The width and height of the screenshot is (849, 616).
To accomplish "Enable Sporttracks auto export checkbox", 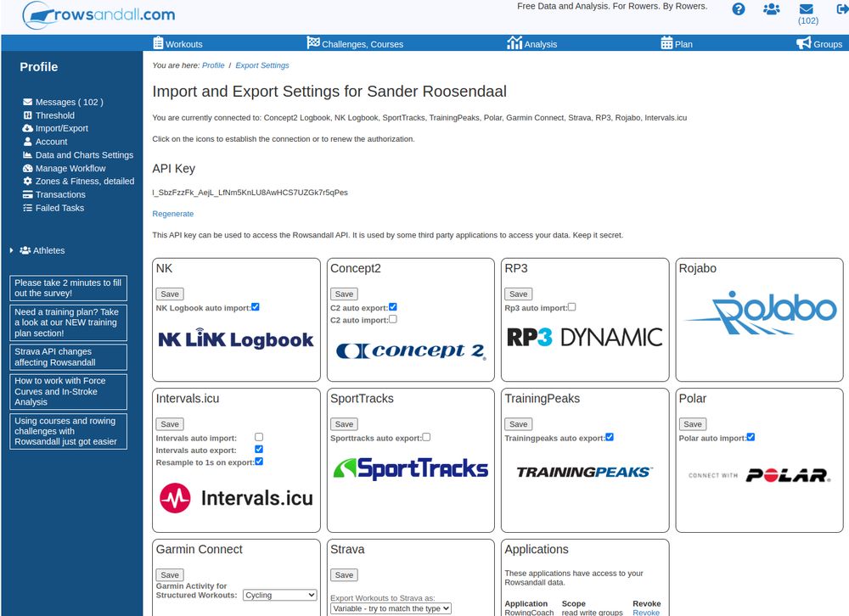I will (426, 437).
